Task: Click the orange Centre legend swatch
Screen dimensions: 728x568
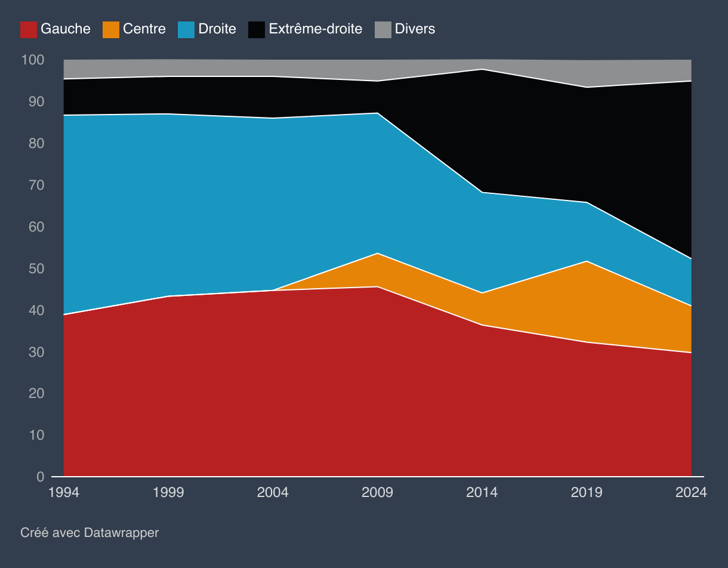Action: (x=111, y=29)
